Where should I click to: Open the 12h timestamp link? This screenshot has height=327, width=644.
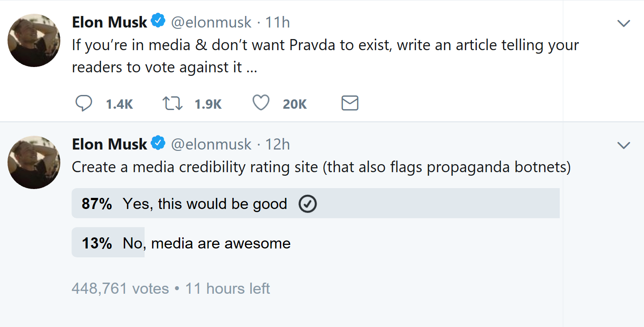coord(278,144)
